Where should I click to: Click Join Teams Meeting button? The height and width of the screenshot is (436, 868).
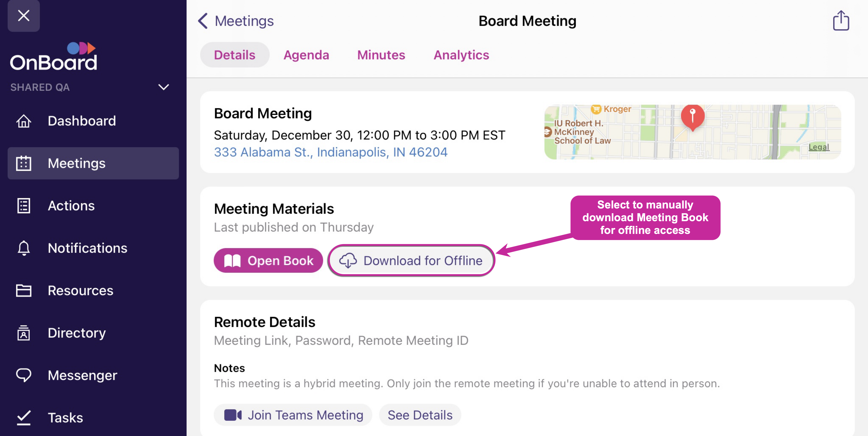[293, 415]
